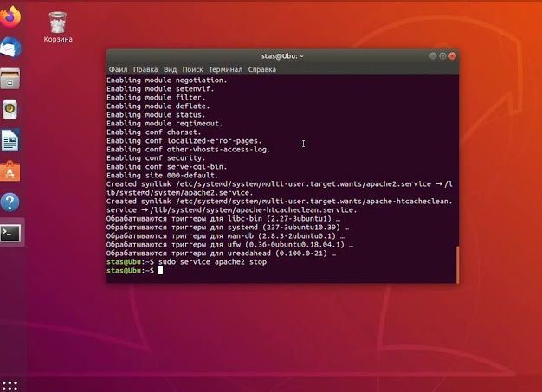
Task: Click the terminal vertical scrollbar thumb
Action: (458, 265)
